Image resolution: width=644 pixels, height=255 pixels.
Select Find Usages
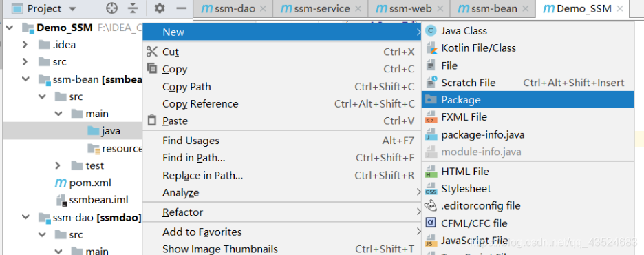282,141
